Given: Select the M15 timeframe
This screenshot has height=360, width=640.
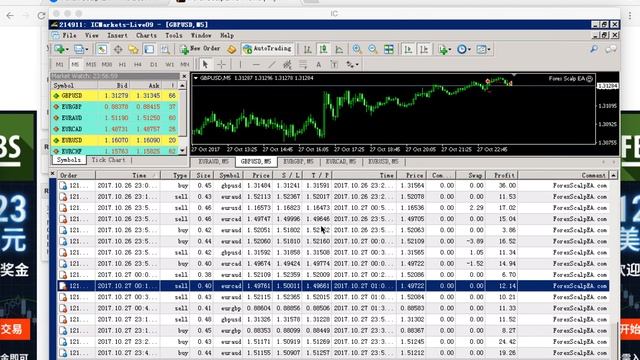Looking at the screenshot, I should point(91,64).
